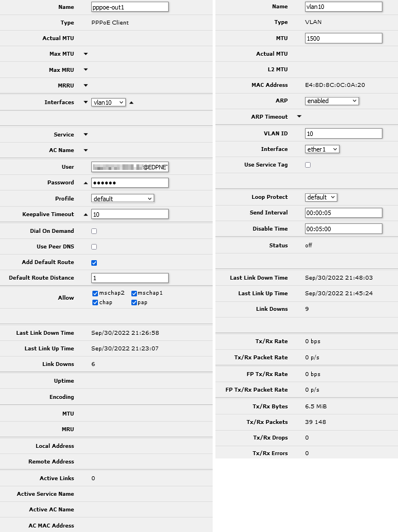Image resolution: width=398 pixels, height=532 pixels.
Task: Click the VLAN ID input field
Action: [343, 133]
